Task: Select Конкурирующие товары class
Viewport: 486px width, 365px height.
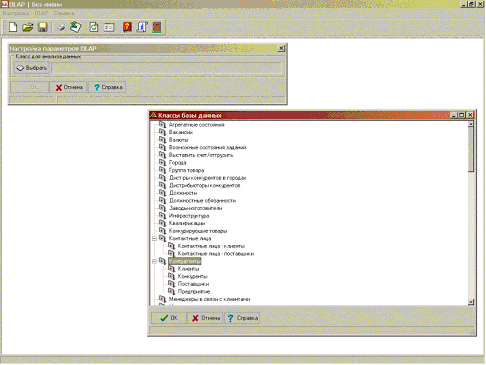Action: point(198,231)
